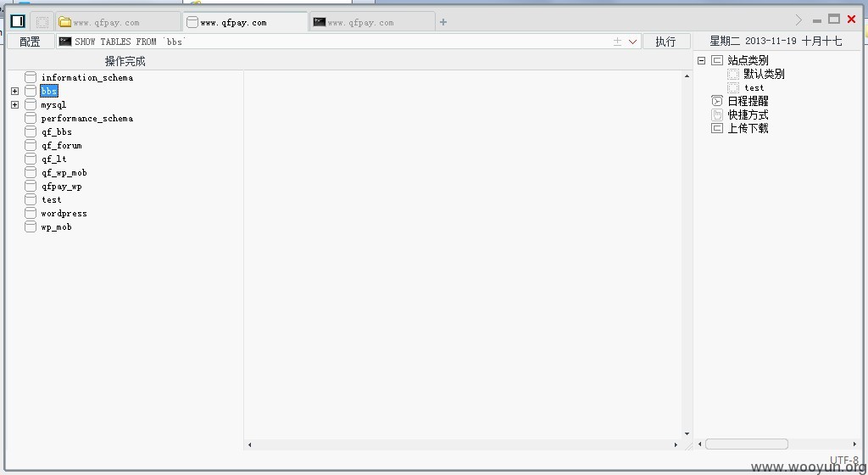Screen dimensions: 868x475
Task: Click the date label 星期二 2013-11-19
Action: (776, 41)
